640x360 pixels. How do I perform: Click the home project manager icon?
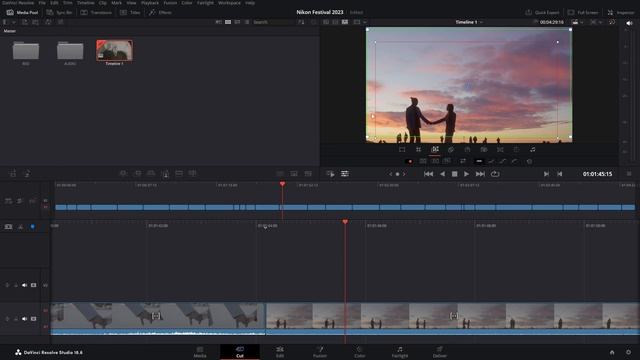coord(612,352)
